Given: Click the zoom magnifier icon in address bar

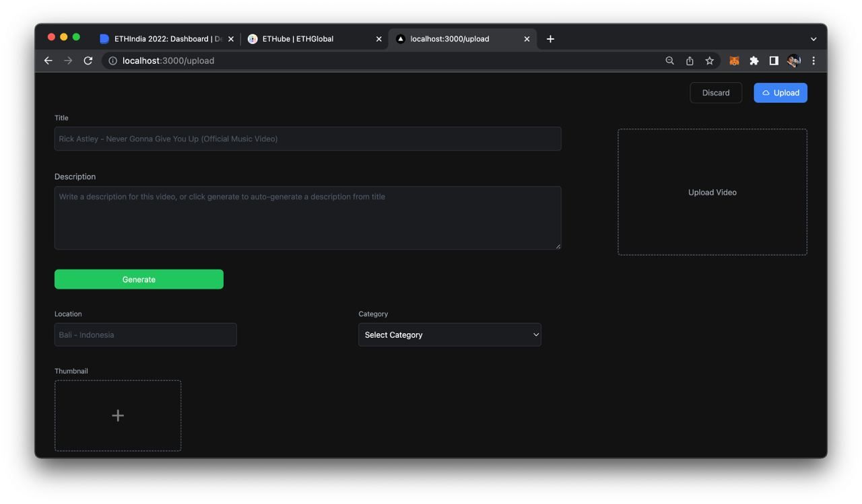Looking at the screenshot, I should click(669, 61).
